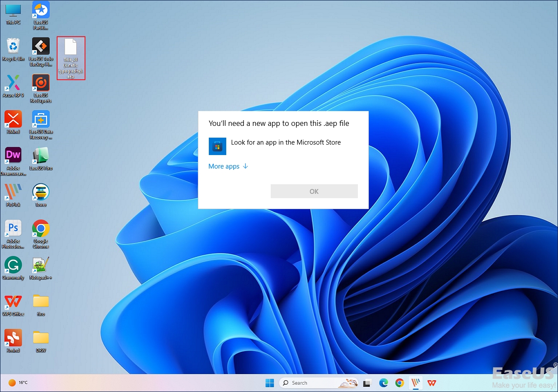Open WPS Office from the desktop

pyautogui.click(x=13, y=301)
